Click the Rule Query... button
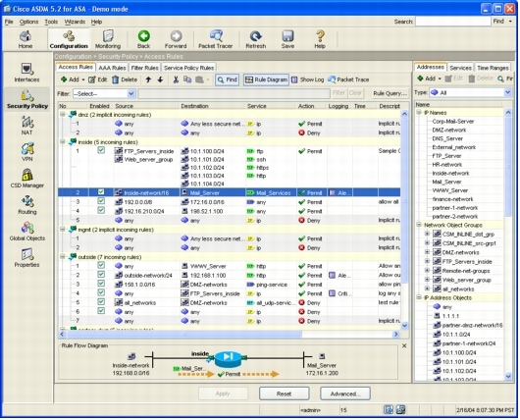Image resolution: width=520 pixels, height=420 pixels. [x=390, y=93]
